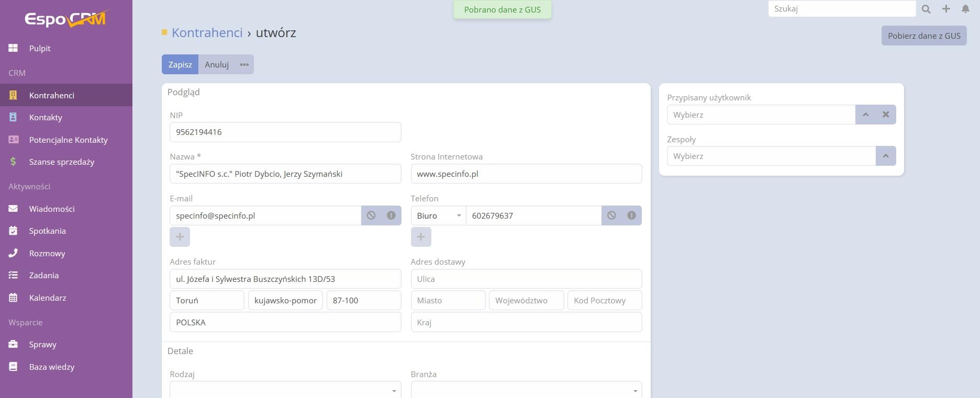The width and height of the screenshot is (980, 398).
Task: Cancel with the Anuluj button
Action: pos(217,64)
